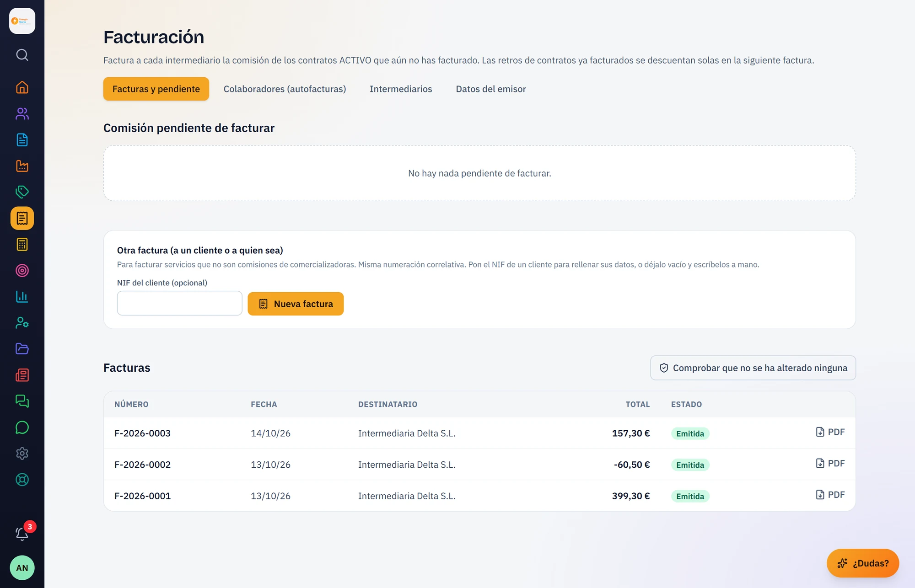Click the AN user avatar
Image resolution: width=915 pixels, height=588 pixels.
(x=22, y=568)
